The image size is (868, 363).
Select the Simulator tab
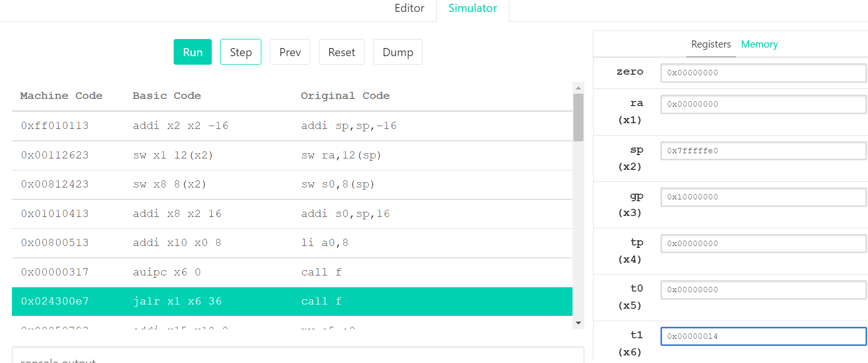pyautogui.click(x=473, y=9)
